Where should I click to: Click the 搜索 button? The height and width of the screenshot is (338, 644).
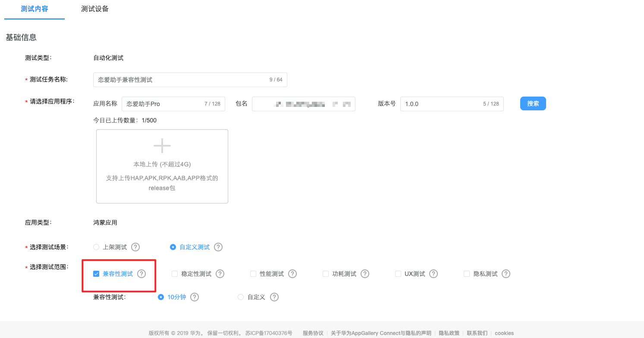533,103
